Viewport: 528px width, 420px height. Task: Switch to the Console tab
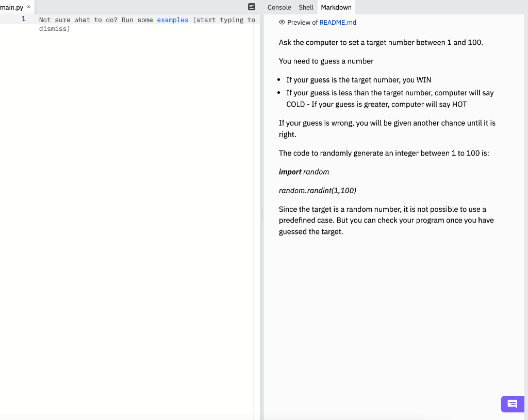coord(279,7)
